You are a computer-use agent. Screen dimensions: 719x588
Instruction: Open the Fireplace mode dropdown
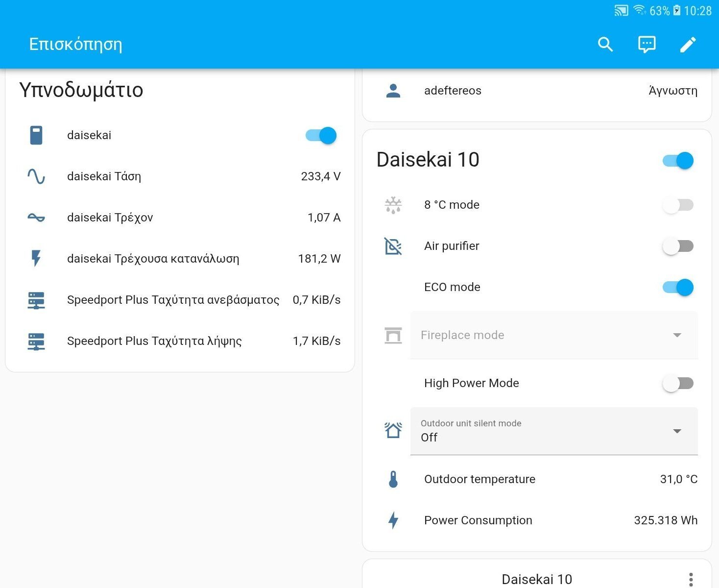point(554,335)
